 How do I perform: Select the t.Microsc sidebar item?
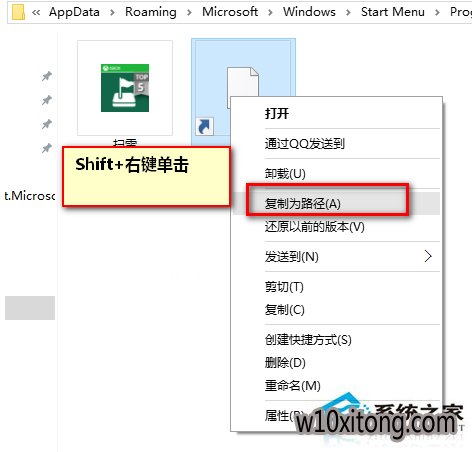coord(30,196)
